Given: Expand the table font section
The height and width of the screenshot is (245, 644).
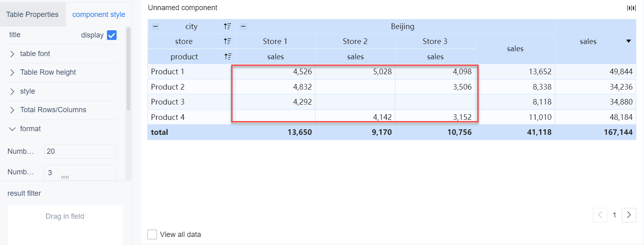Looking at the screenshot, I should point(63,54).
